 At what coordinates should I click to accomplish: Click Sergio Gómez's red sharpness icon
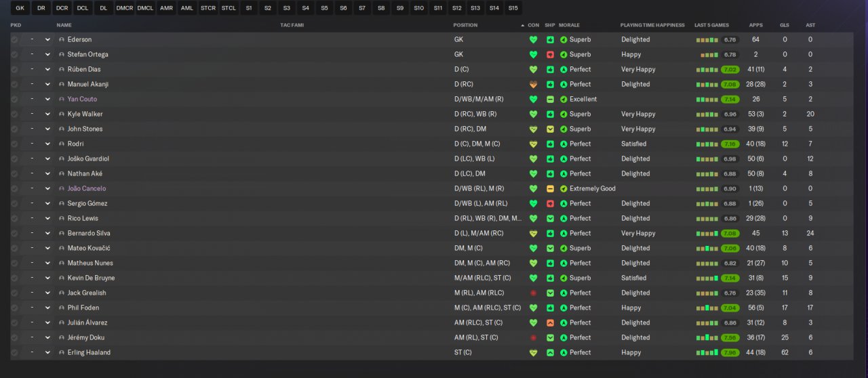pos(550,203)
